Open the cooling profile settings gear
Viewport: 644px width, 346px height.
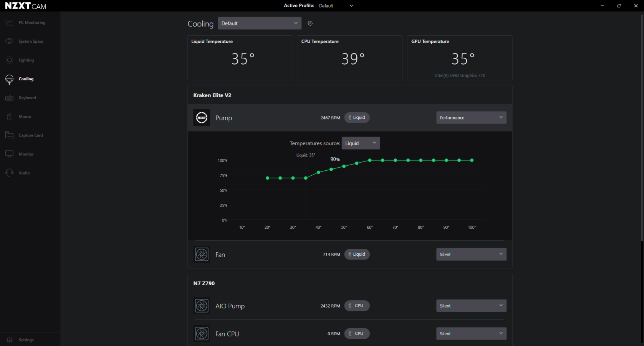[x=310, y=23]
